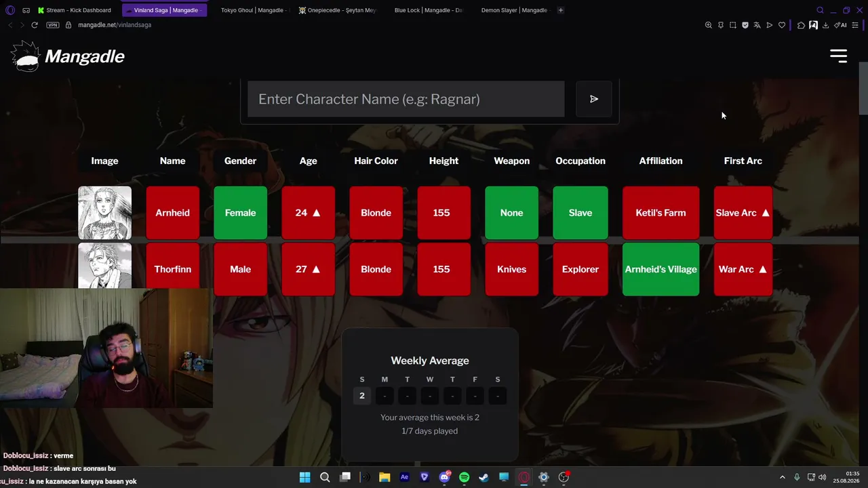Go to the Mangadle home logo
Viewport: 868px width, 488px height.
tap(68, 56)
